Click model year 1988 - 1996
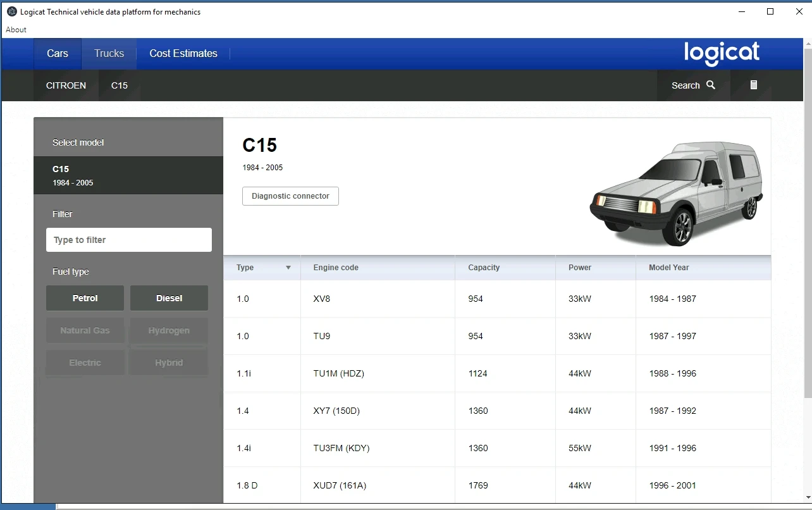Viewport: 812px width, 510px height. tap(672, 373)
